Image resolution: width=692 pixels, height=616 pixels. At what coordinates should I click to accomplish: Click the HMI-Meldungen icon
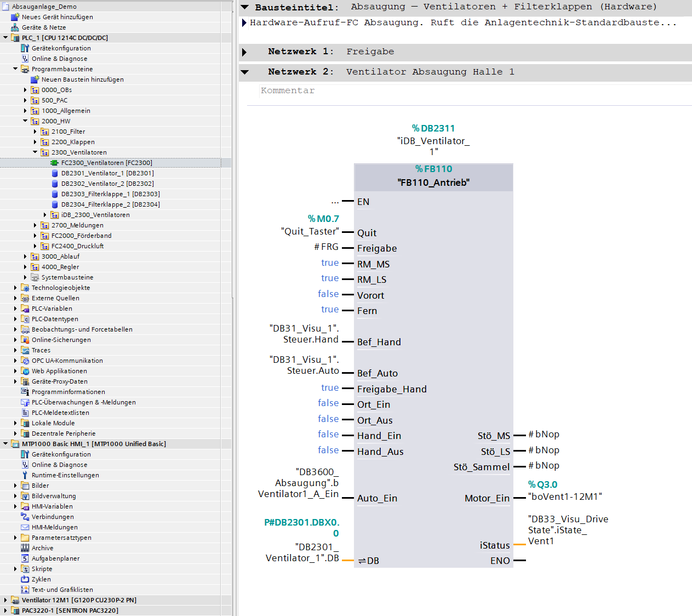[25, 527]
